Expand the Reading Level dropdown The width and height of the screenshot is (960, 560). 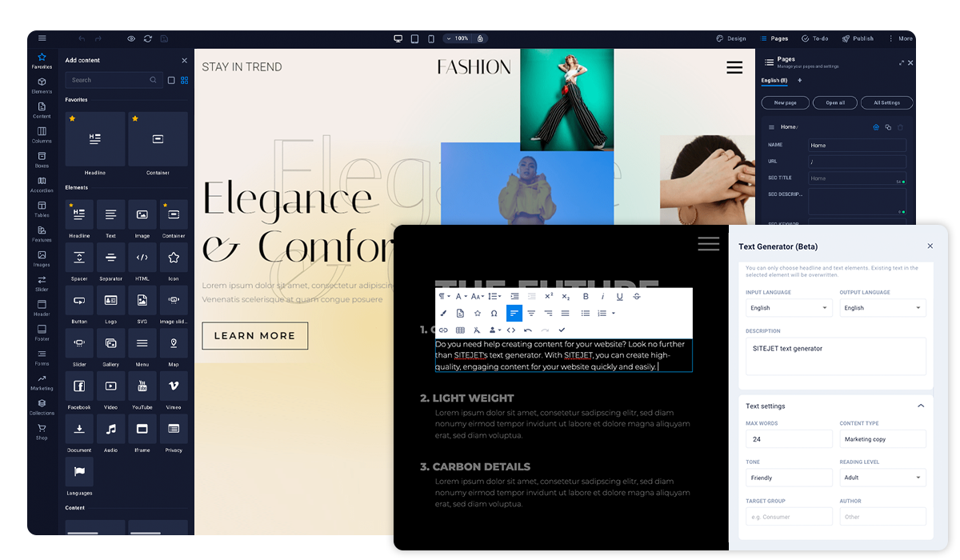tap(882, 478)
